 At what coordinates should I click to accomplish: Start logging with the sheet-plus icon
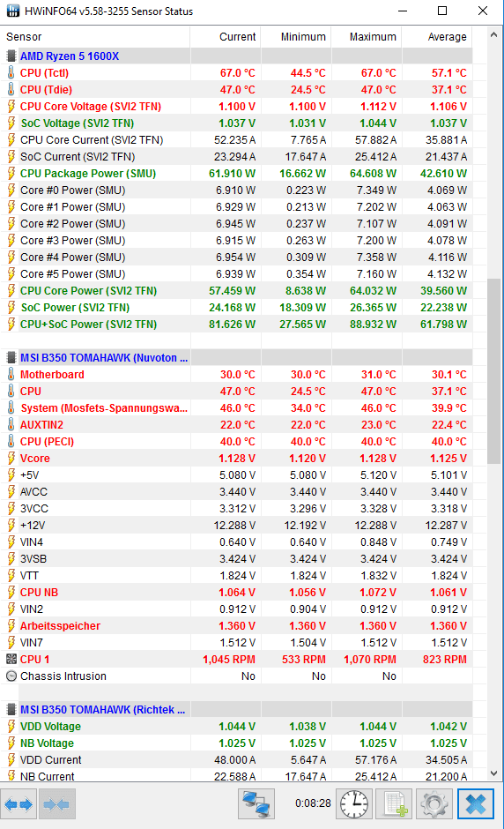click(395, 804)
